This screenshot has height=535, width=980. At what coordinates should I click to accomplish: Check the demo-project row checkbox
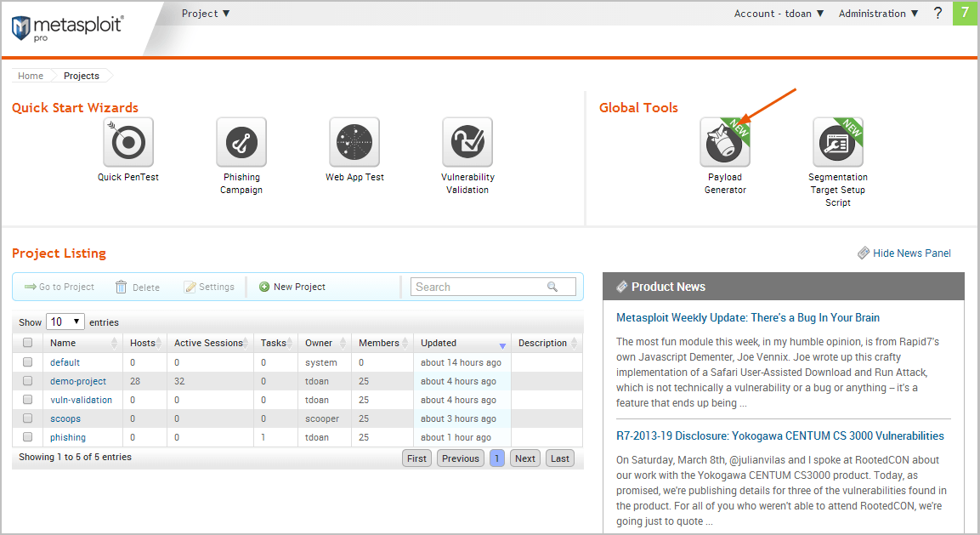(28, 381)
